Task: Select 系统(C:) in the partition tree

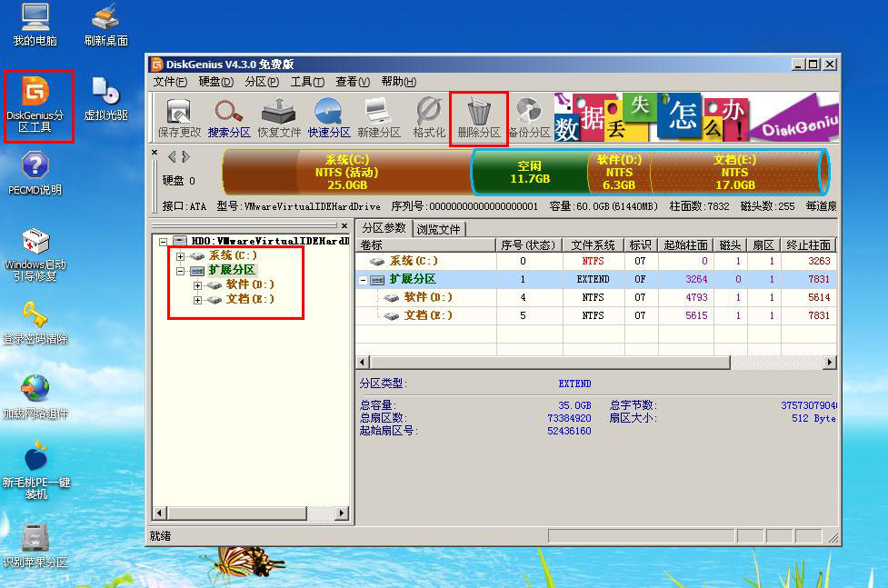Action: pos(233,255)
